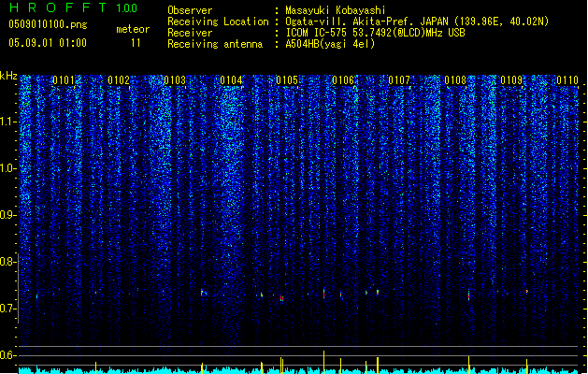This screenshot has width=588, height=374.
Task: Click the 'Receiver' field label
Action: coord(190,33)
